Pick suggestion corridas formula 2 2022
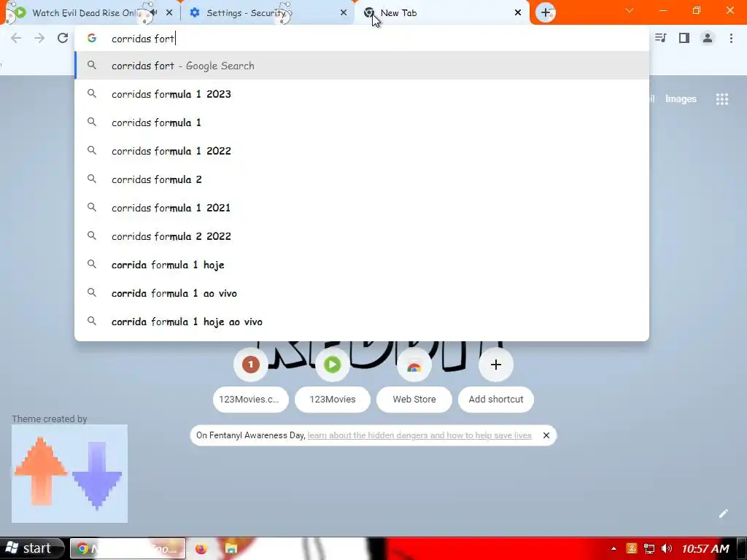747x560 pixels. [x=362, y=236]
